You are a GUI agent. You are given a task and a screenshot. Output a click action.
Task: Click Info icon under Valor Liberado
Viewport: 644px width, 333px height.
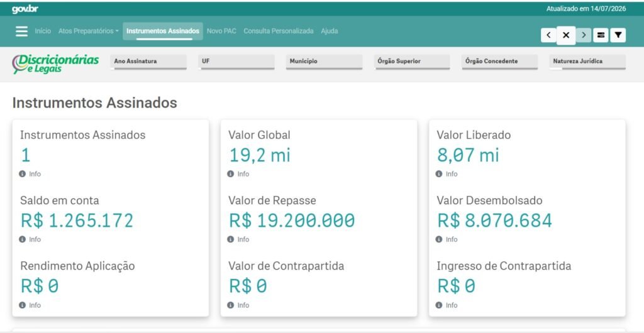tap(439, 174)
